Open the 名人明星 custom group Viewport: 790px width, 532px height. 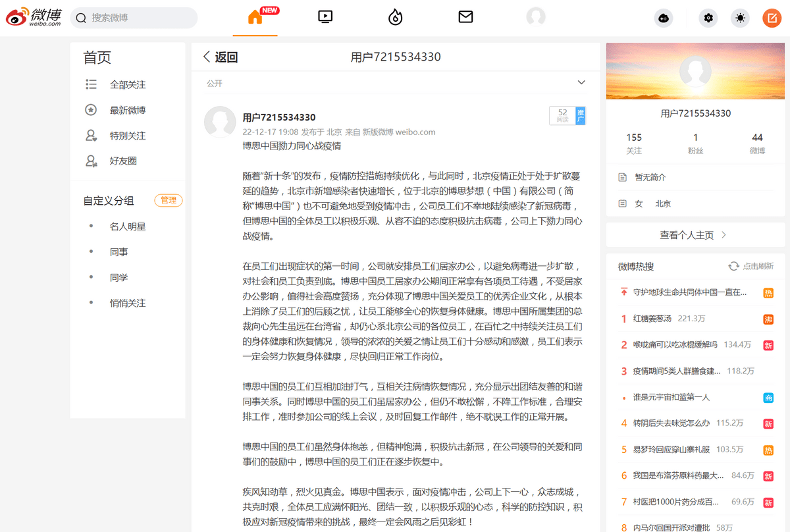pyautogui.click(x=127, y=226)
